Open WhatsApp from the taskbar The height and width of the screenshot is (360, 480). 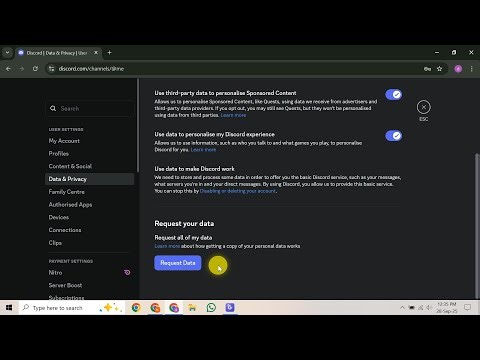click(x=211, y=308)
